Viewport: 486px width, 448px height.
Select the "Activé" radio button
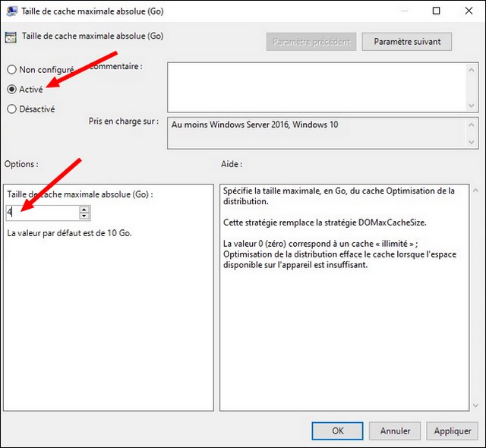[11, 89]
